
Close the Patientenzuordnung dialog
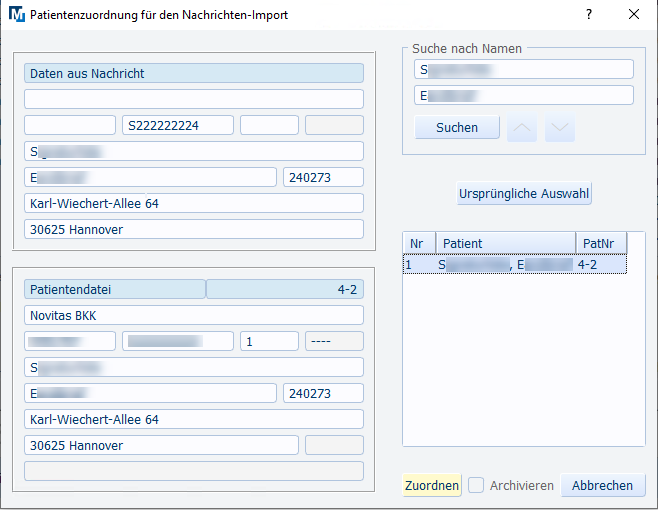(x=634, y=14)
